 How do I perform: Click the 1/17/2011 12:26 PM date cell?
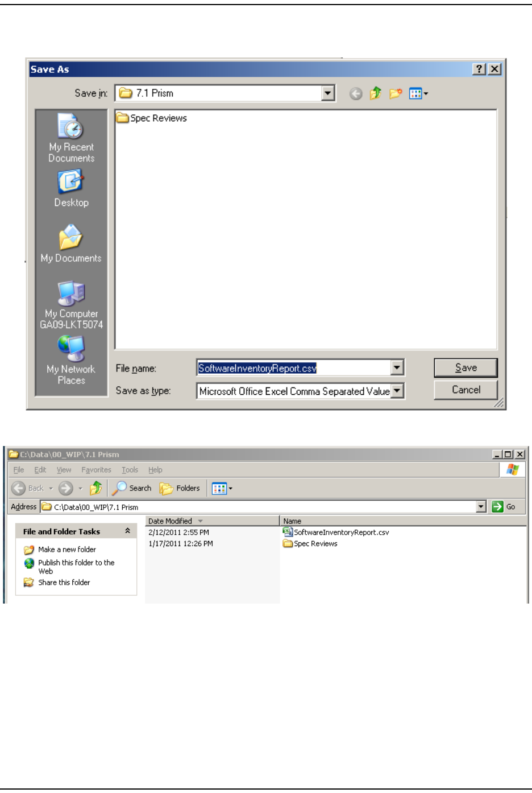coord(181,544)
